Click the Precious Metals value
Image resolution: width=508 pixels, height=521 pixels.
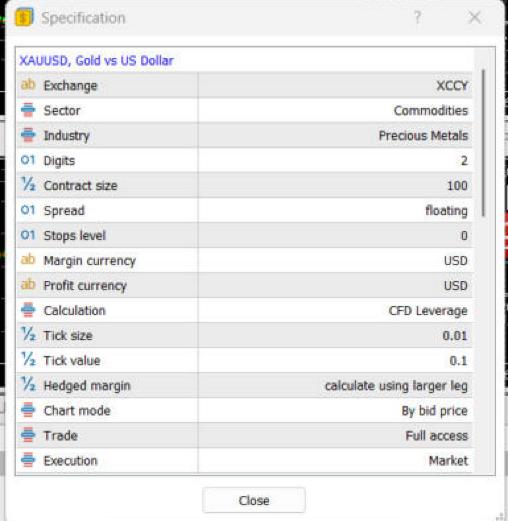423,136
